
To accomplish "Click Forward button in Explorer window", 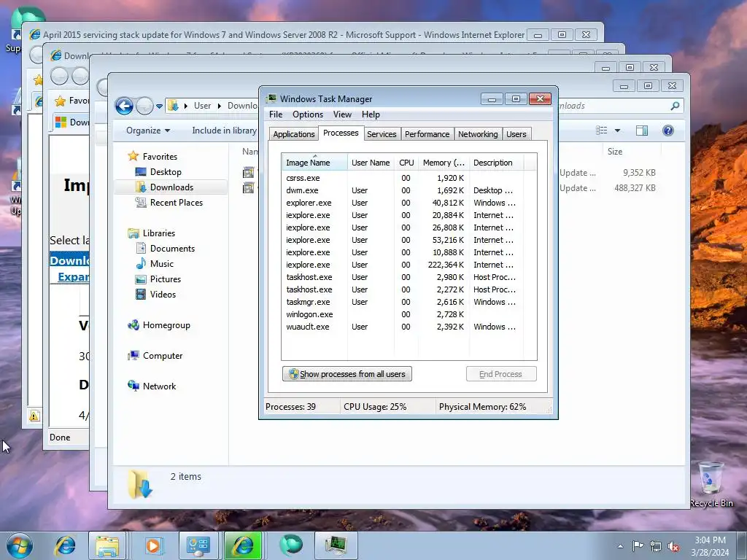I will [144, 106].
